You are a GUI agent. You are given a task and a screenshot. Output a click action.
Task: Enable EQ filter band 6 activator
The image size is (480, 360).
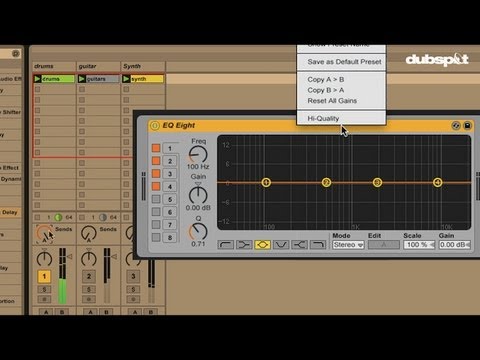[x=156, y=212]
